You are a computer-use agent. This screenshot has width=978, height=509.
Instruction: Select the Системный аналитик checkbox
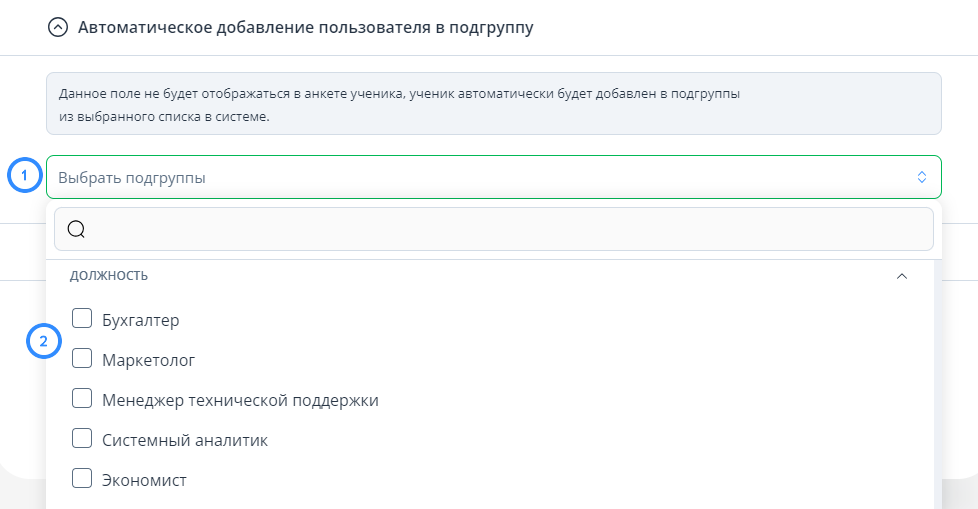tap(82, 438)
